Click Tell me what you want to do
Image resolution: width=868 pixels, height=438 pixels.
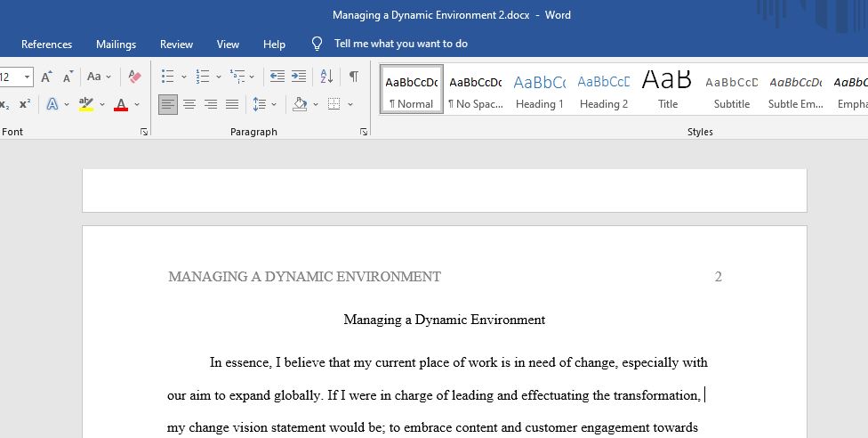(401, 44)
